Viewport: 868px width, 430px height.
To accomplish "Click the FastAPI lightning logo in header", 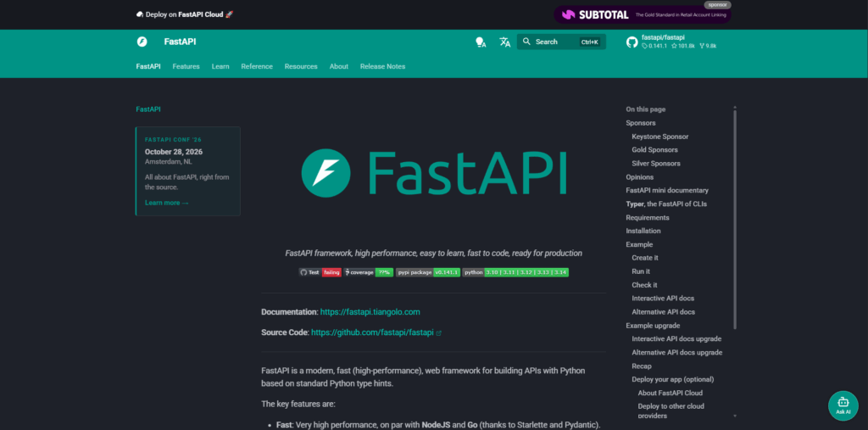I will tap(142, 42).
